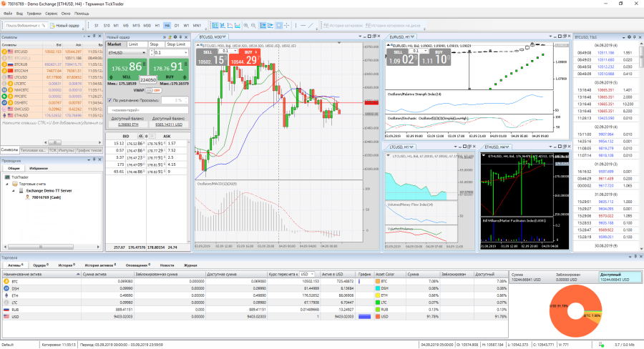Pin the Торговля bottom panel
Image resolution: width=644 pixels, height=349 pixels.
click(x=635, y=257)
